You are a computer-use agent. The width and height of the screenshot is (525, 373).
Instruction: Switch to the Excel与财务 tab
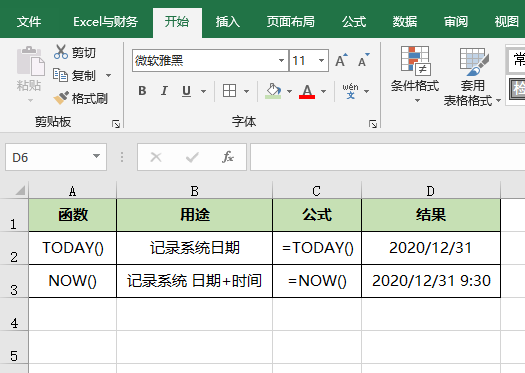point(105,22)
